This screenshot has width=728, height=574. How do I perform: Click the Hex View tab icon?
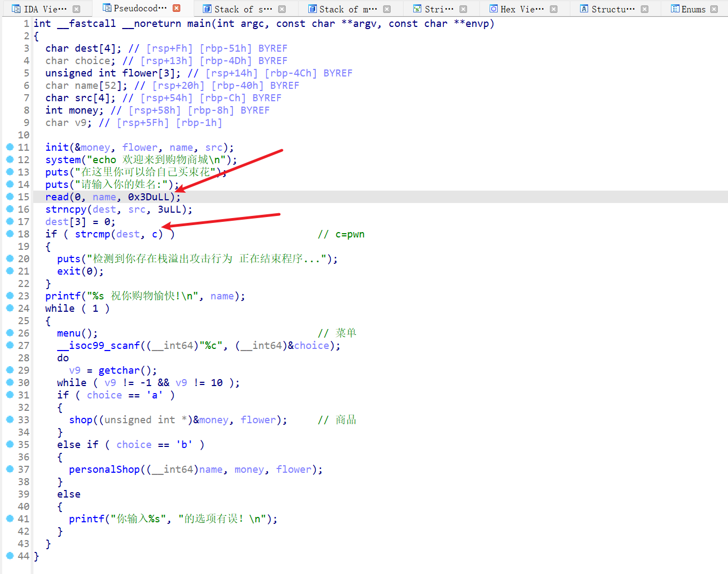(x=493, y=9)
